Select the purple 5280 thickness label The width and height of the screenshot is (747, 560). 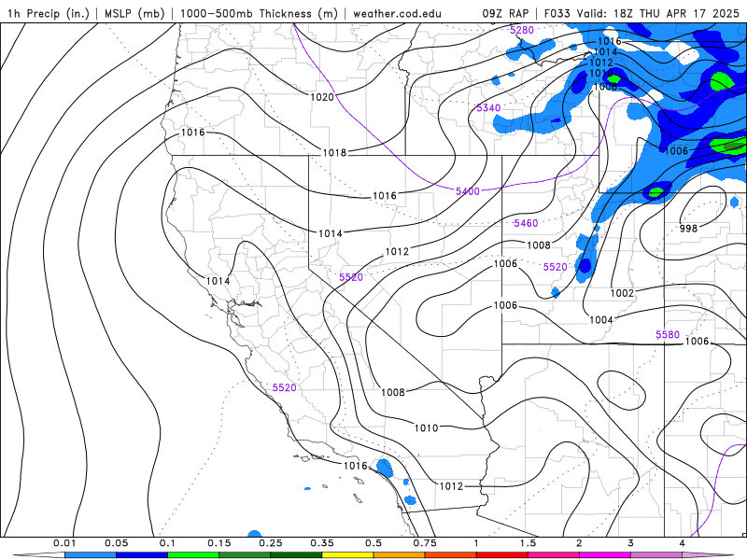coord(522,30)
